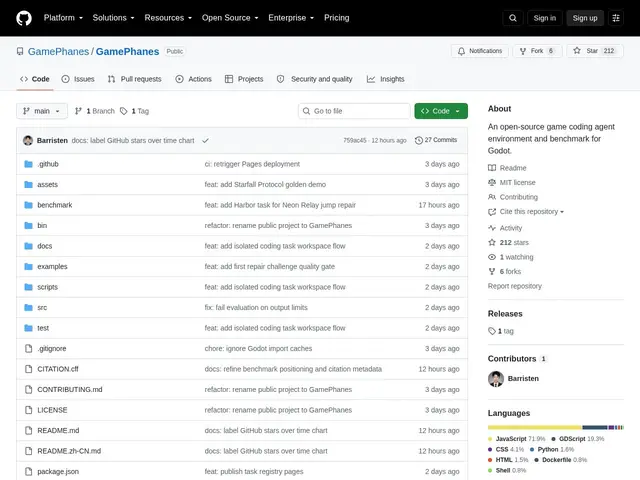Screen dimensions: 640x480
Task: Click the Python language entry
Action: pos(552,449)
